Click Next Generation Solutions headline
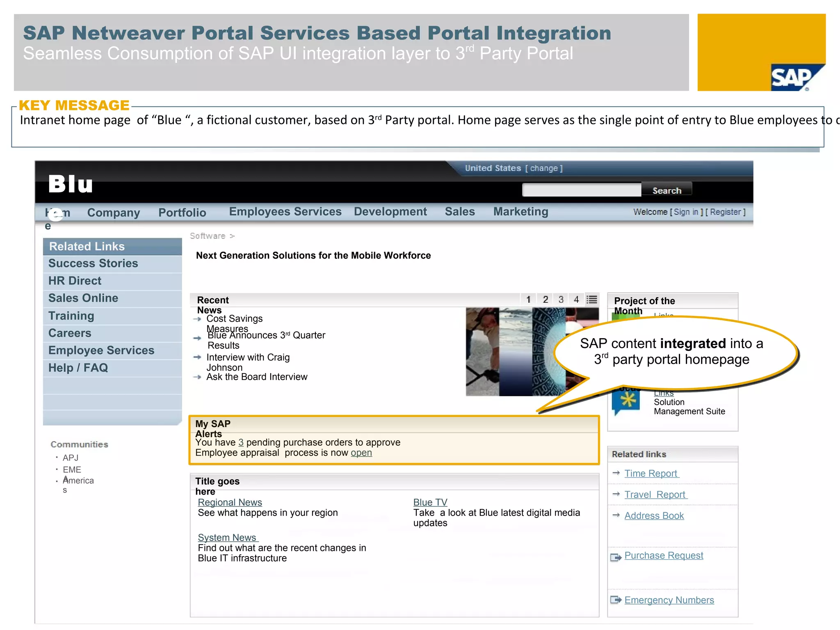 coord(313,255)
